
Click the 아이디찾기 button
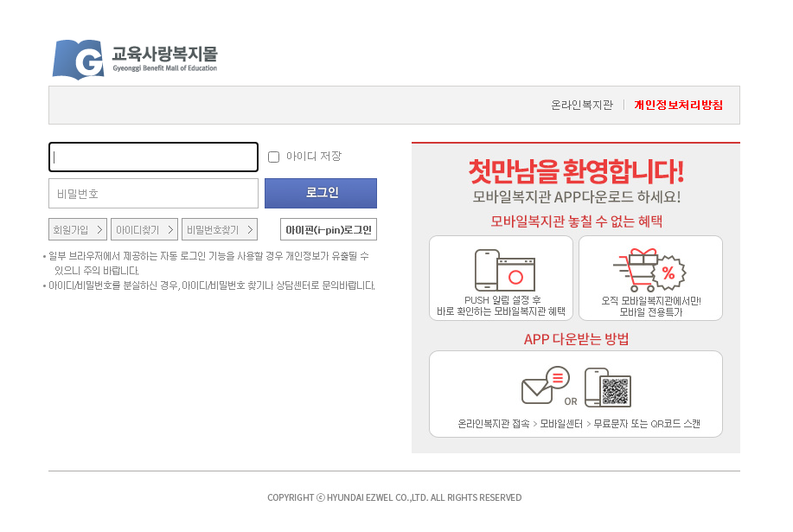145,229
